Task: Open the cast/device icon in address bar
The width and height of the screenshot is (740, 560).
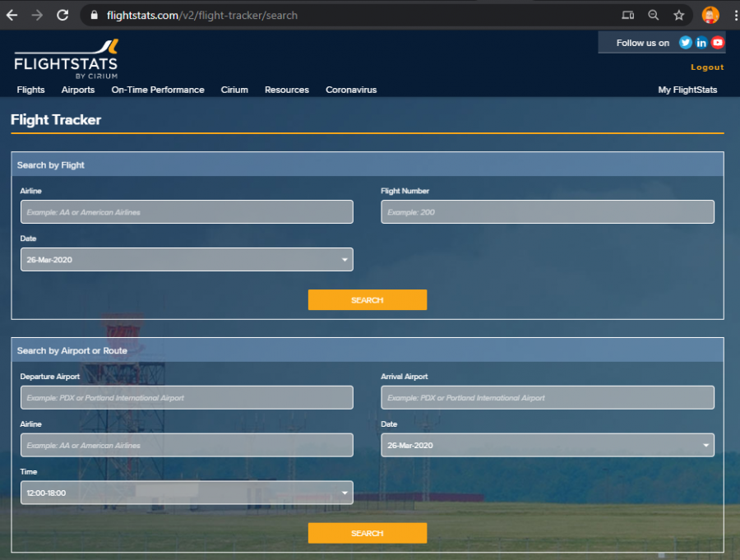Action: tap(627, 15)
